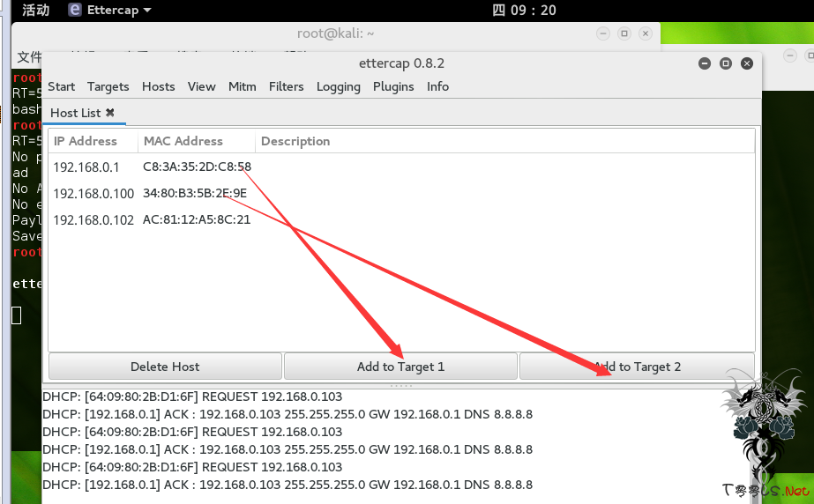This screenshot has width=814, height=504.
Task: Minimize the ettercap window
Action: [705, 63]
